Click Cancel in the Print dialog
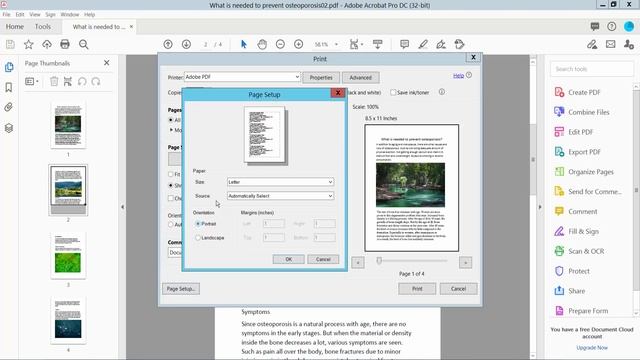640x360 pixels. click(x=458, y=289)
